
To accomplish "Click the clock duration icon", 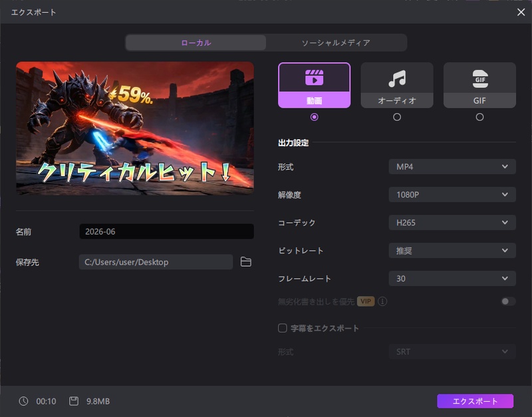I will 23,401.
